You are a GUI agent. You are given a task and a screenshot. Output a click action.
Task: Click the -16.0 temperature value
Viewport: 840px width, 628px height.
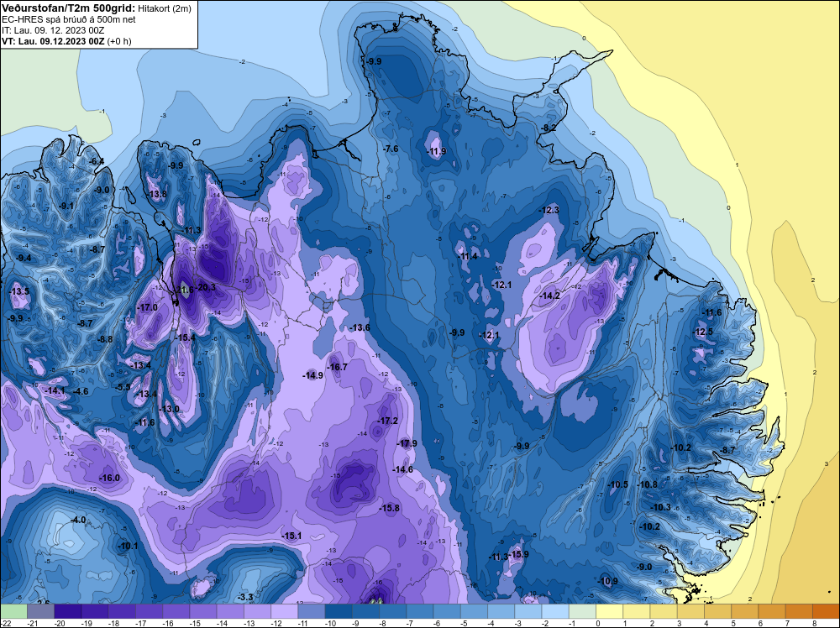coord(110,478)
